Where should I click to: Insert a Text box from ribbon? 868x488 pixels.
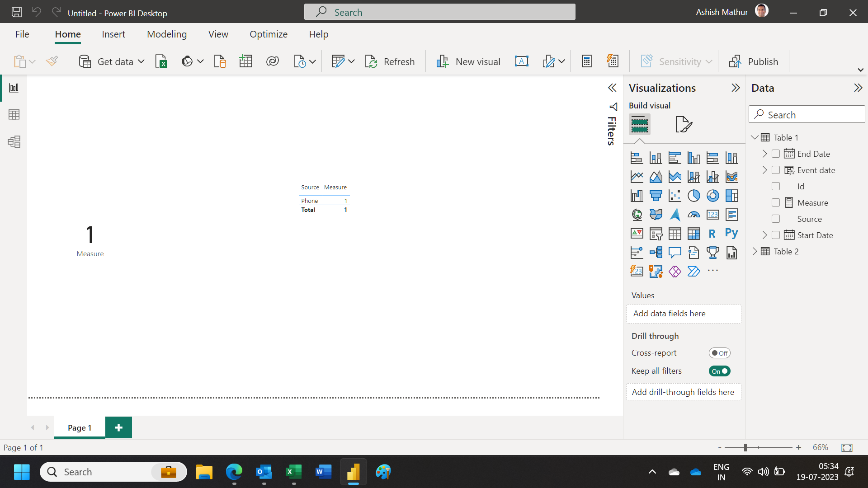(521, 61)
